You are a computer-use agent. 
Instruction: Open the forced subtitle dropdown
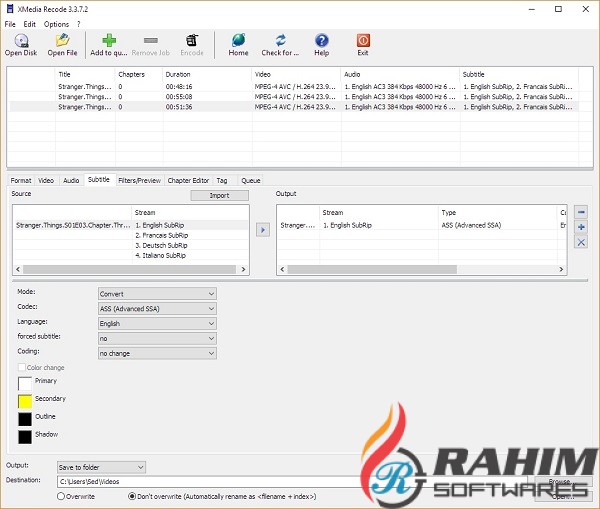click(x=157, y=338)
